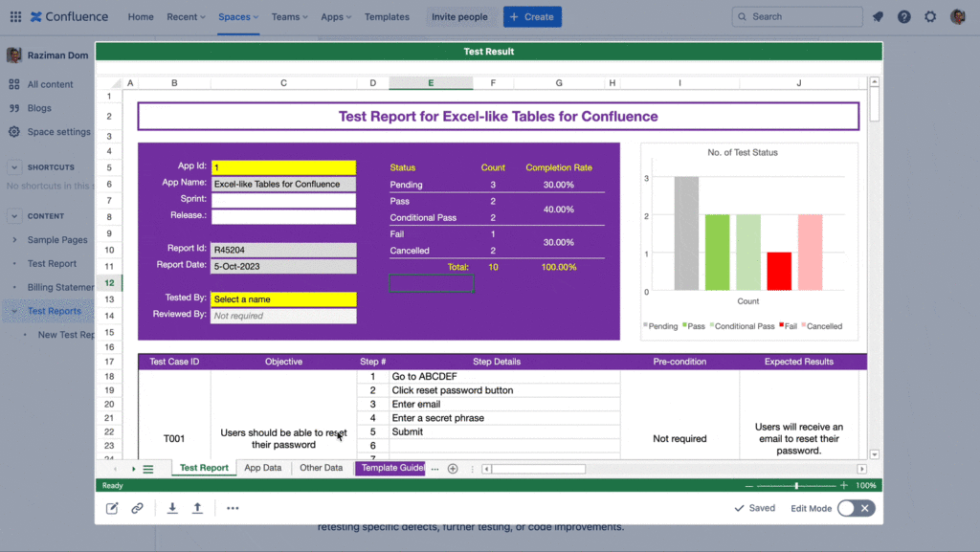
Task: Click the horizontal scrollbar thumb
Action: coord(538,469)
